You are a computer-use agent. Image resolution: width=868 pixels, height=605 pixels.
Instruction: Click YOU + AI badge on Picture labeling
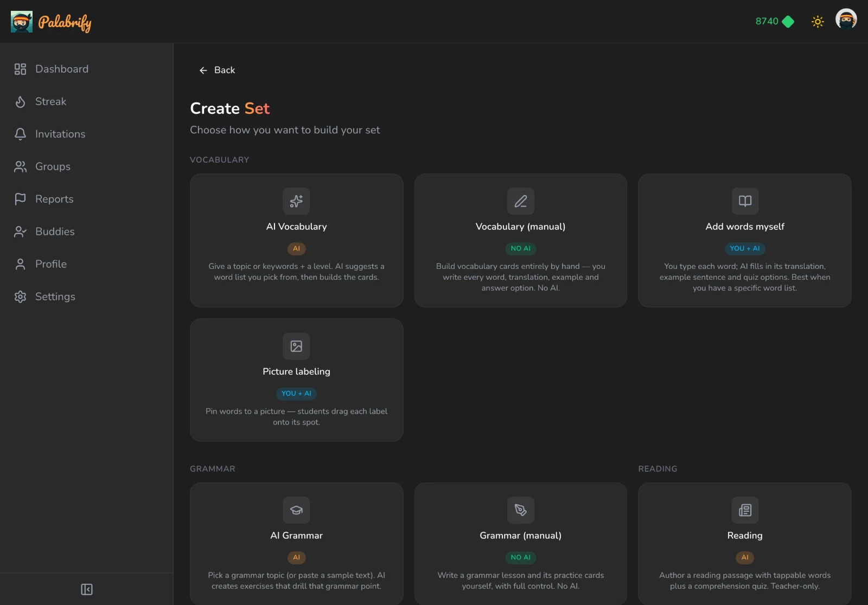pyautogui.click(x=296, y=394)
